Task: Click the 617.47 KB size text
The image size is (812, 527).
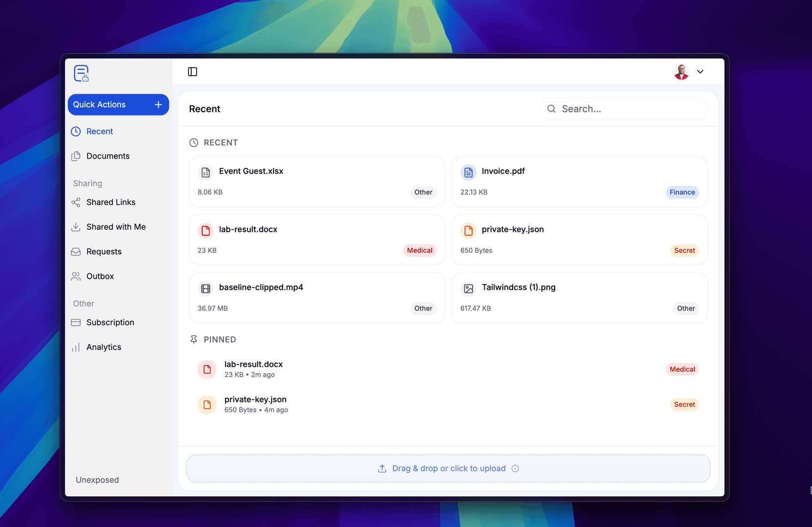Action: (476, 308)
